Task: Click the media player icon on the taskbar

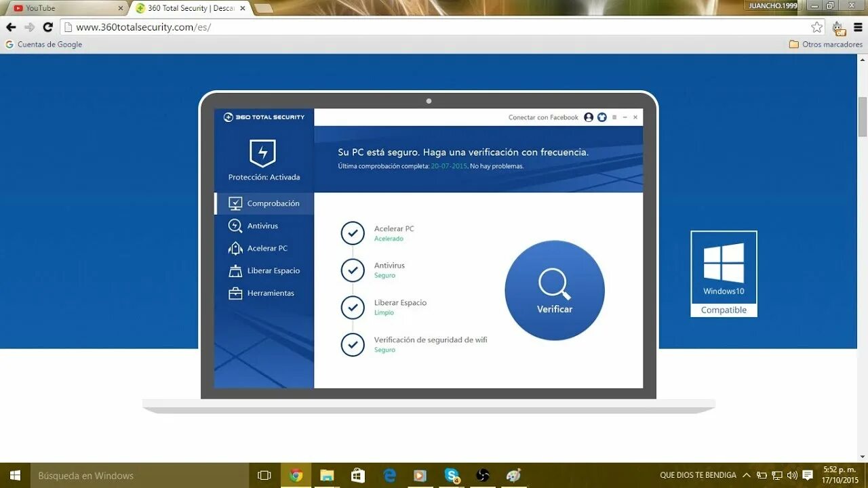Action: 420,475
